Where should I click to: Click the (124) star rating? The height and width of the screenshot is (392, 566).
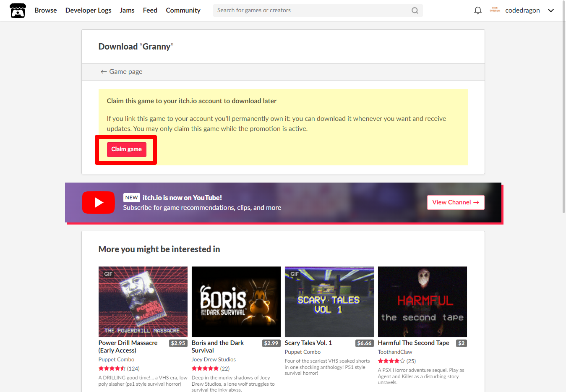pyautogui.click(x=119, y=368)
